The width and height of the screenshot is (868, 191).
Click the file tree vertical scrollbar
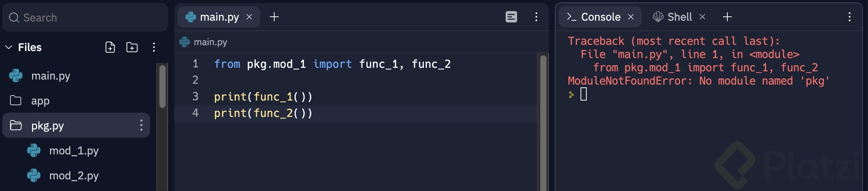coord(163,87)
